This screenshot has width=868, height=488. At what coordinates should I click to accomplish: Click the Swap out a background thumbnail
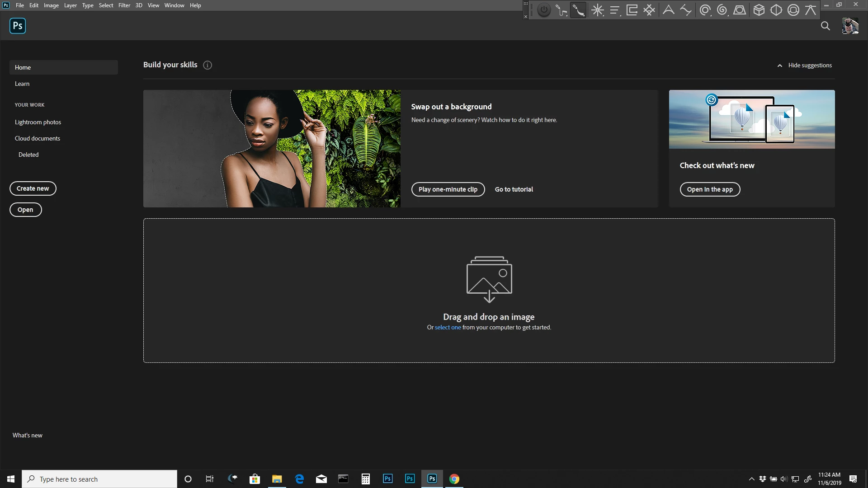[272, 149]
